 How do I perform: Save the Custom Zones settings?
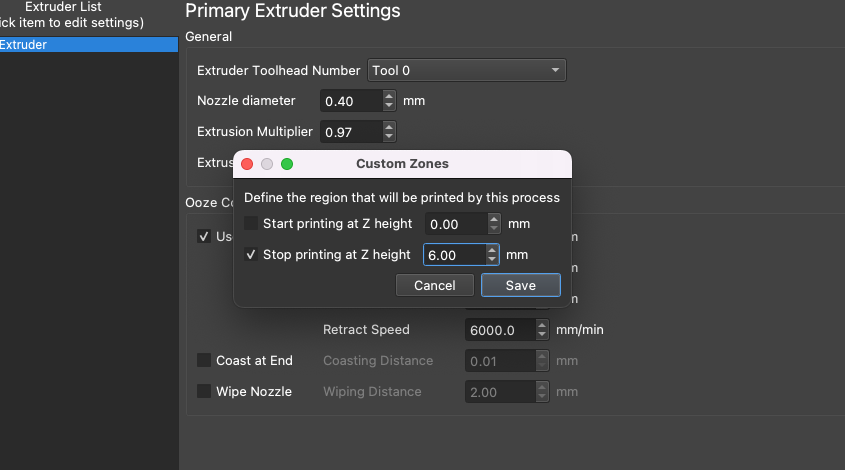[x=521, y=285]
